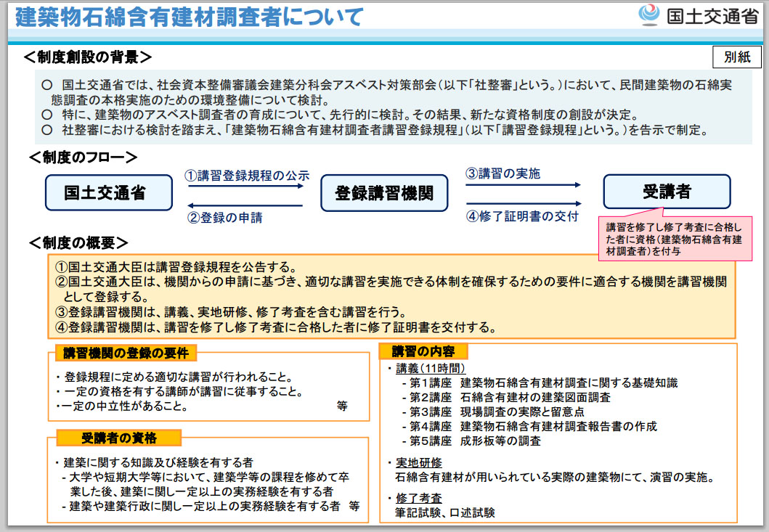Click the line 建築に関する知識及び経験を有する者
The height and width of the screenshot is (532, 769).
pos(154,462)
